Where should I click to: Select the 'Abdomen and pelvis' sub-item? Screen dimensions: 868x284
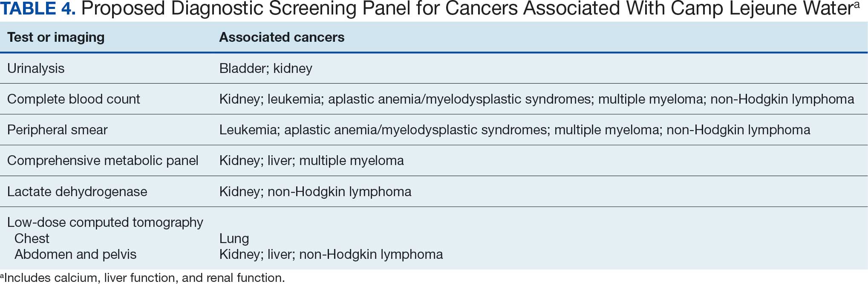point(75,255)
